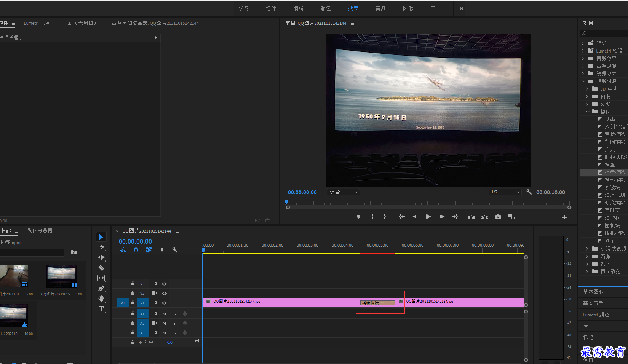
Task: Switch to 组件 workspace tab
Action: [271, 8]
